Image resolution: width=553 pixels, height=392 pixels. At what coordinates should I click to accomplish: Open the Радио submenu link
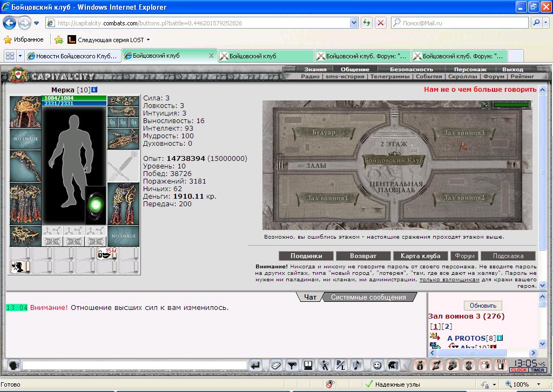pyautogui.click(x=311, y=76)
